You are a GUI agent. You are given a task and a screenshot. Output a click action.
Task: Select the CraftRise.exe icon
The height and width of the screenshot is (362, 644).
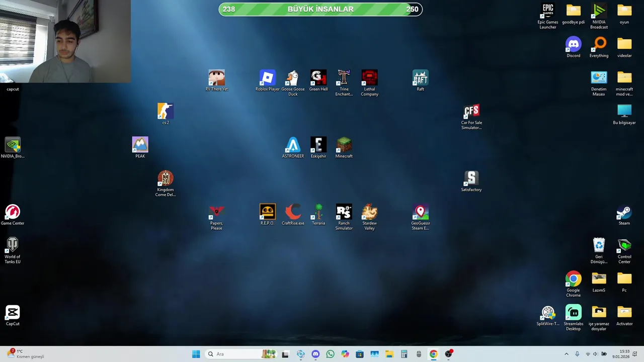293,215
